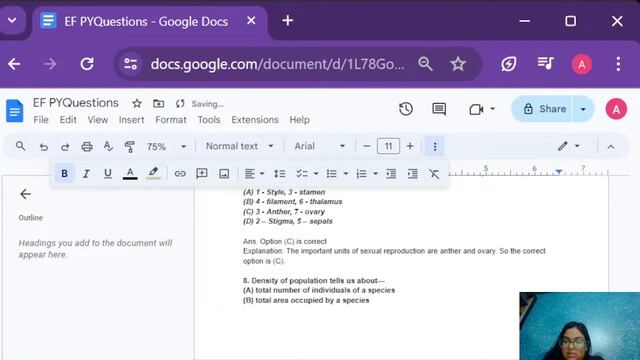Toggle italic formatting
Viewport: 640px width, 360px height.
pos(86,174)
